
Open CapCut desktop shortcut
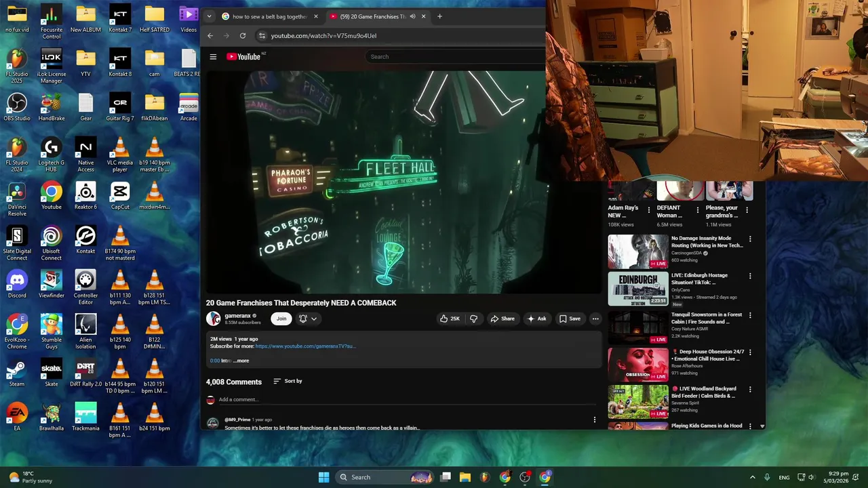[x=120, y=196]
